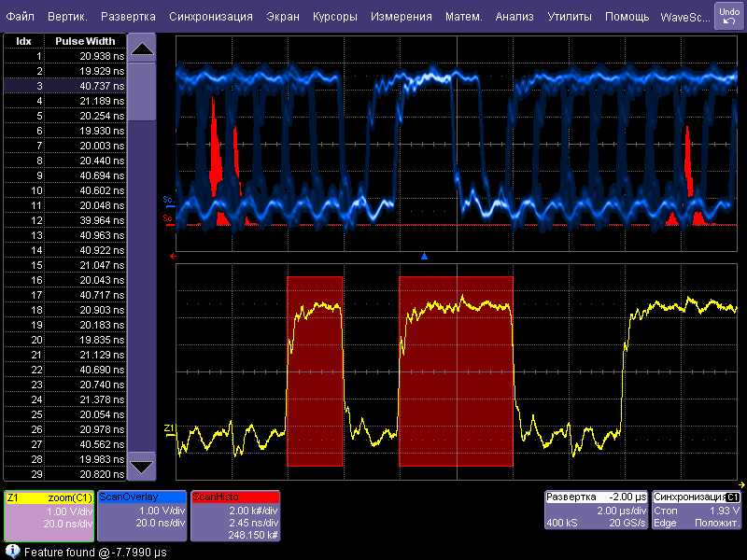
Task: Select row 13 with 40.963 ns
Action: [64, 235]
